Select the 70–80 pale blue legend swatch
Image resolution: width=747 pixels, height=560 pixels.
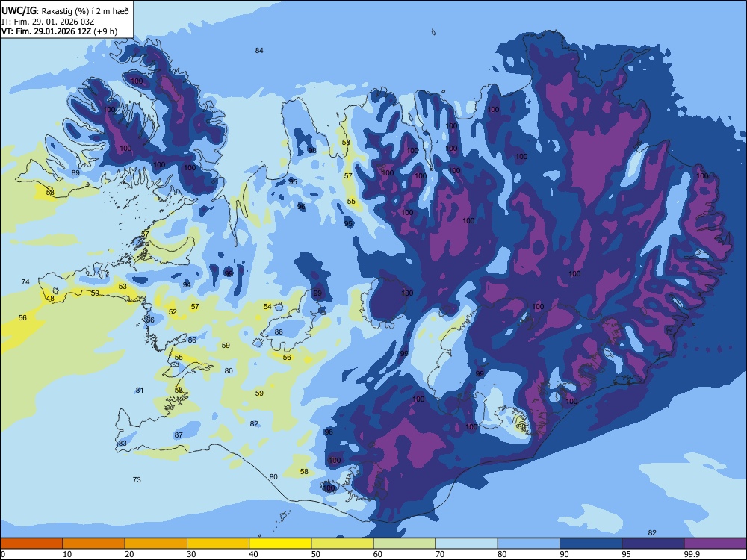coord(466,544)
